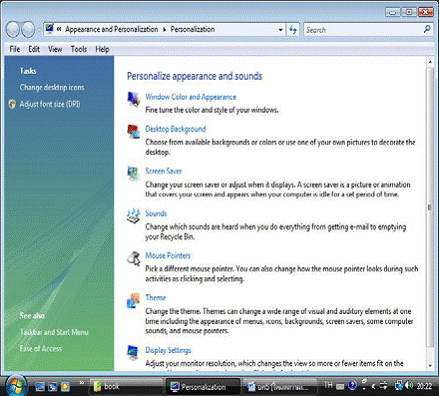Expand arrow between Appearance and Personalization breadcrumbs

tap(164, 30)
